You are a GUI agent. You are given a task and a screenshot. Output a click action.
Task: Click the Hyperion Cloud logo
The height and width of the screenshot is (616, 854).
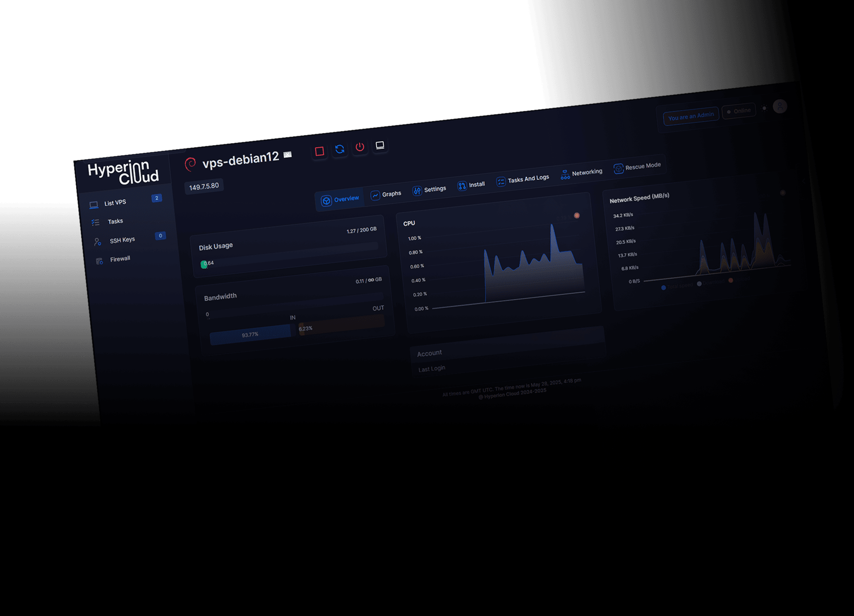[123, 172]
